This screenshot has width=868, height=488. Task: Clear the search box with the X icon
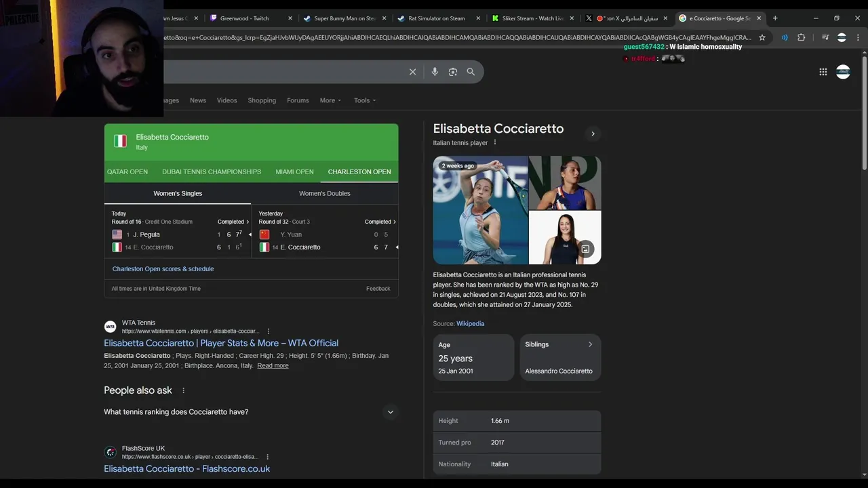click(x=412, y=72)
